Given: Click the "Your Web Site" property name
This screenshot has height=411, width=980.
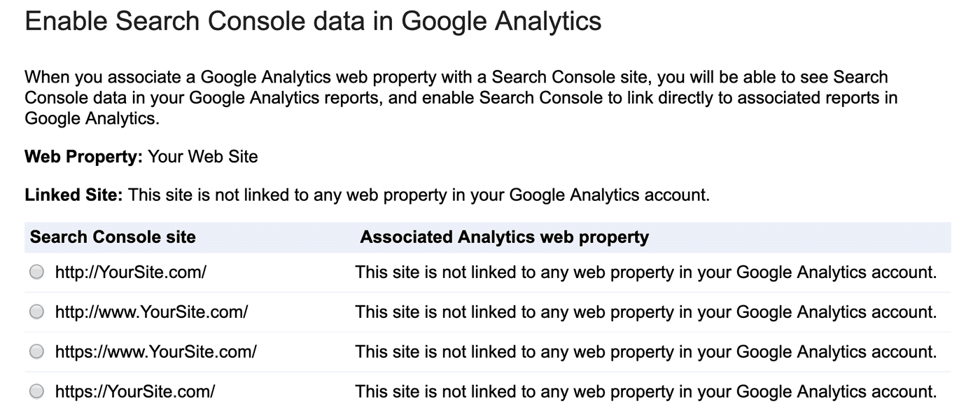Looking at the screenshot, I should (x=203, y=157).
